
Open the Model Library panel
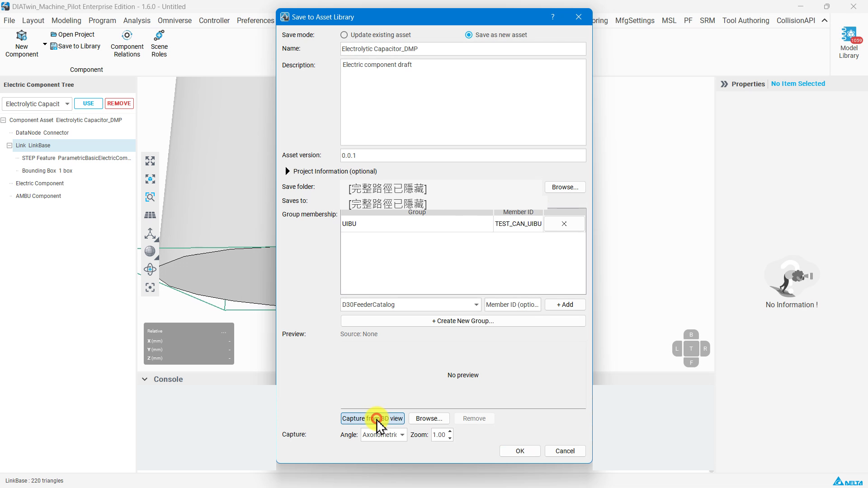click(x=849, y=43)
